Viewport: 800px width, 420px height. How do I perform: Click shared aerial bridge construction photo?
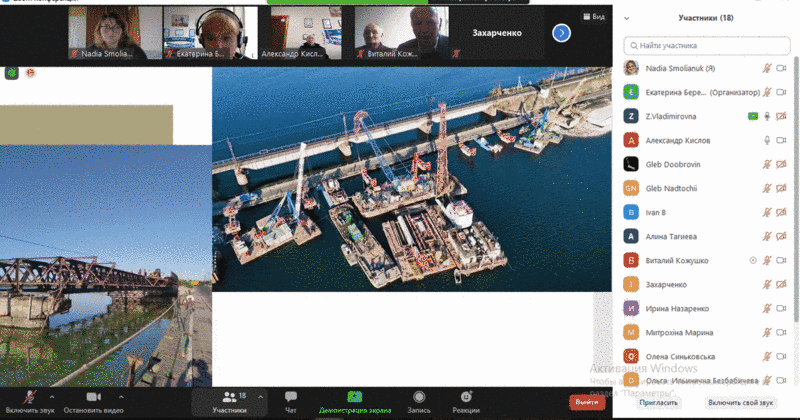click(x=412, y=179)
